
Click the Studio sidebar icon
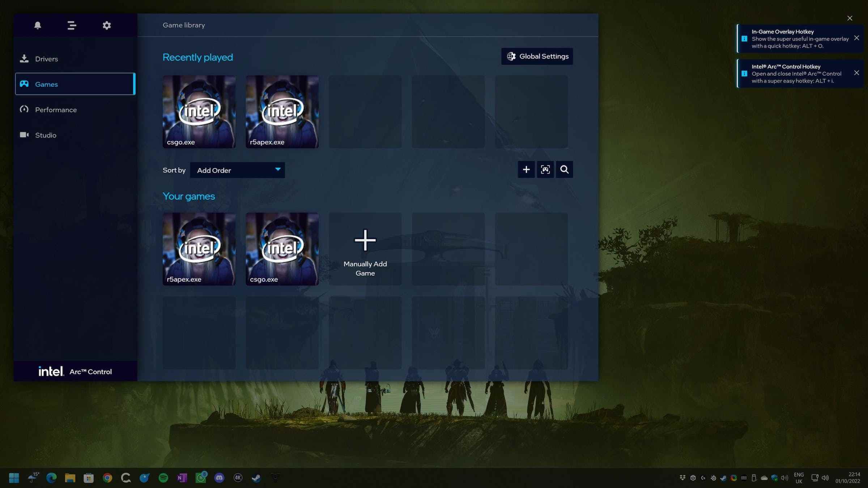(x=24, y=134)
